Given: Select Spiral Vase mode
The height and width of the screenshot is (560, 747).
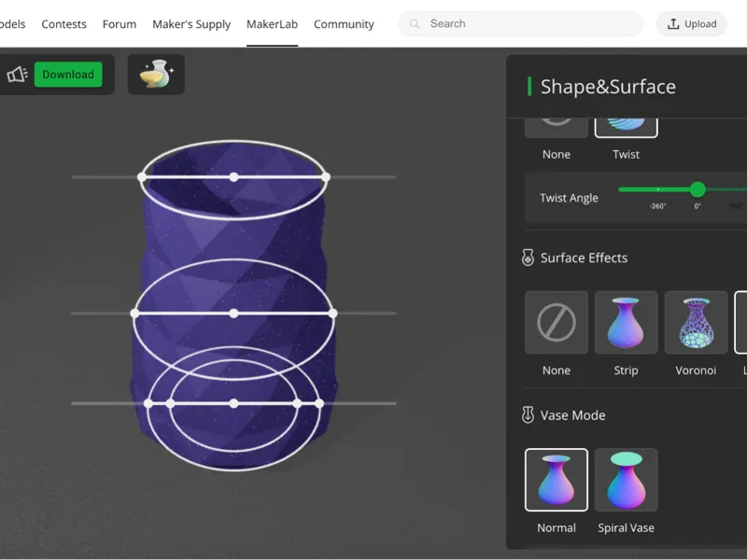Looking at the screenshot, I should (x=626, y=480).
